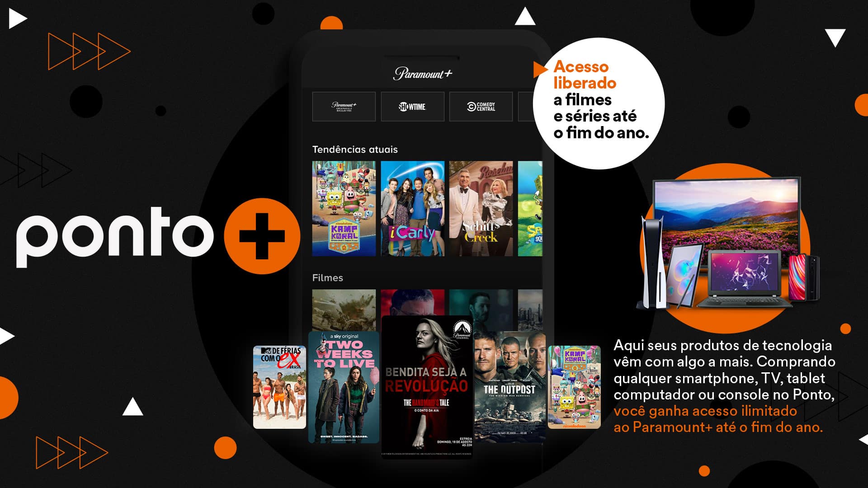Toggle the Comedy Central filter option

[x=481, y=106]
